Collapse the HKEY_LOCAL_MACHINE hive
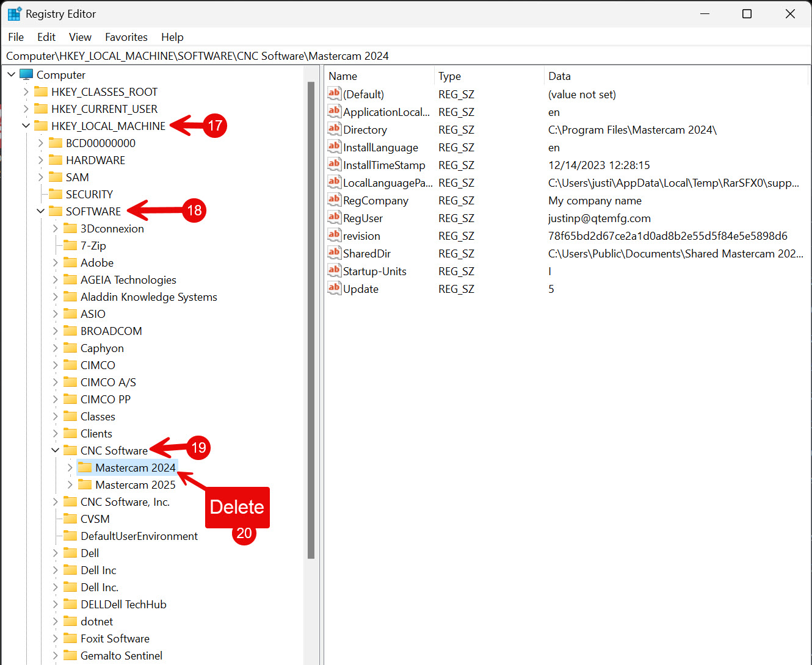The image size is (812, 665). point(26,126)
